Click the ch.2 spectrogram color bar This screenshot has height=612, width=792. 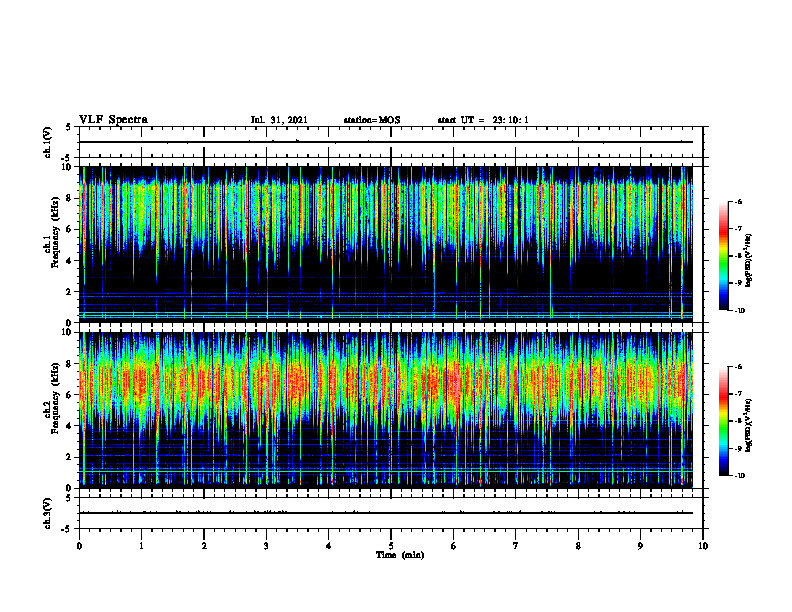click(723, 421)
